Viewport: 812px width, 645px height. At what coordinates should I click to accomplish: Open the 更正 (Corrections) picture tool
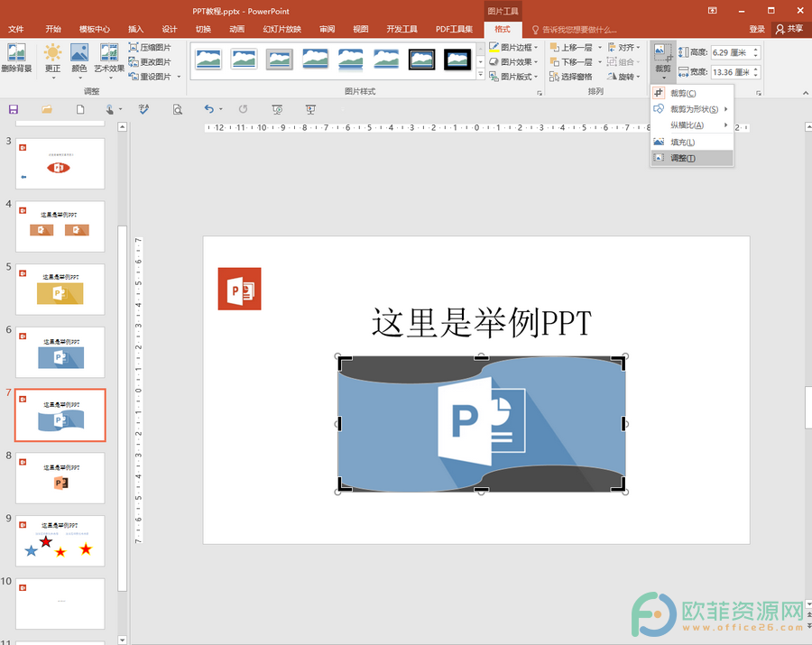(53, 61)
